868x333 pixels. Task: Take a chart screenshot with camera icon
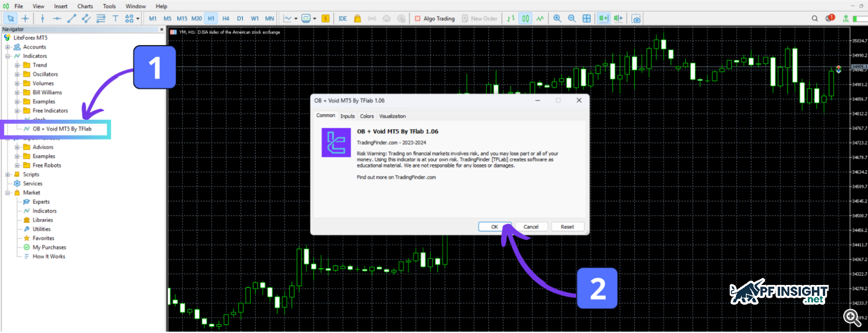coord(637,19)
